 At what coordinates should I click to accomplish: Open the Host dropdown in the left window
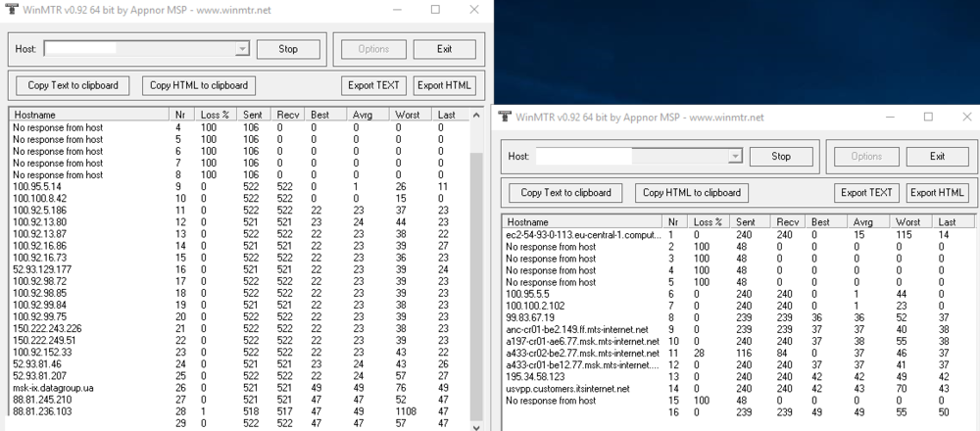pos(242,48)
